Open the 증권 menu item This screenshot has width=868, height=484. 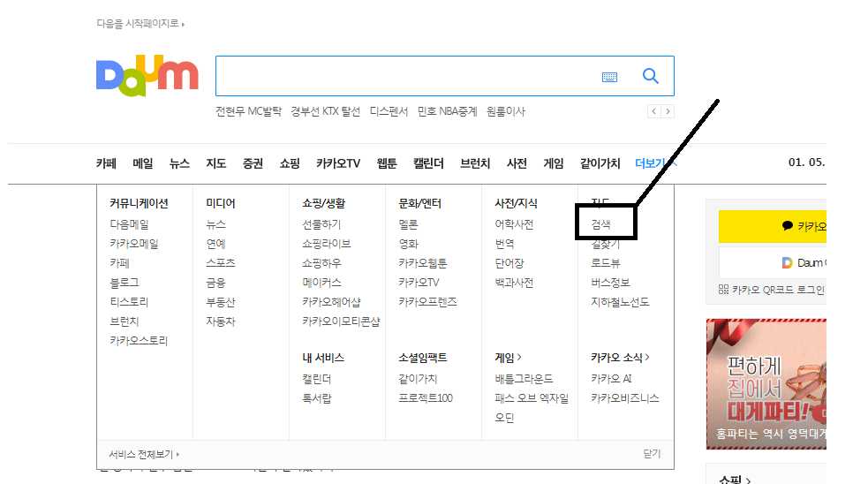pyautogui.click(x=253, y=163)
